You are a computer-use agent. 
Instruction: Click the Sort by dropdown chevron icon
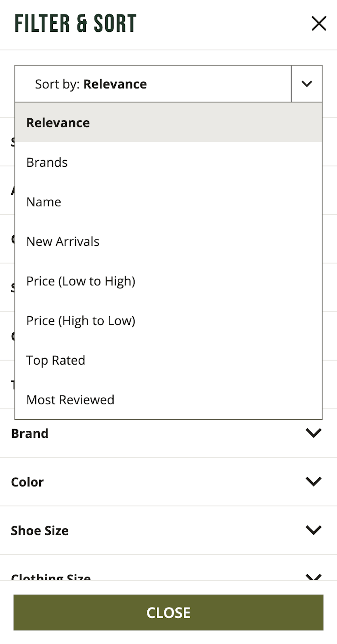point(306,84)
